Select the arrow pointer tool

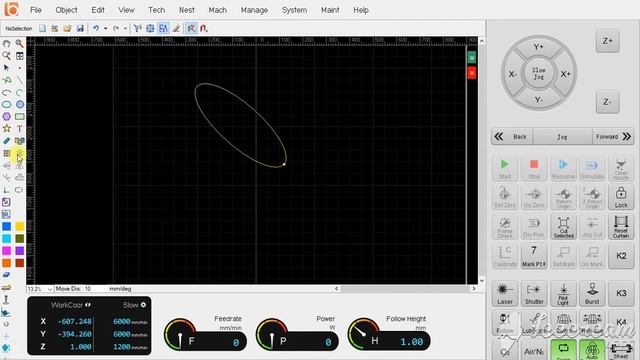point(7,68)
